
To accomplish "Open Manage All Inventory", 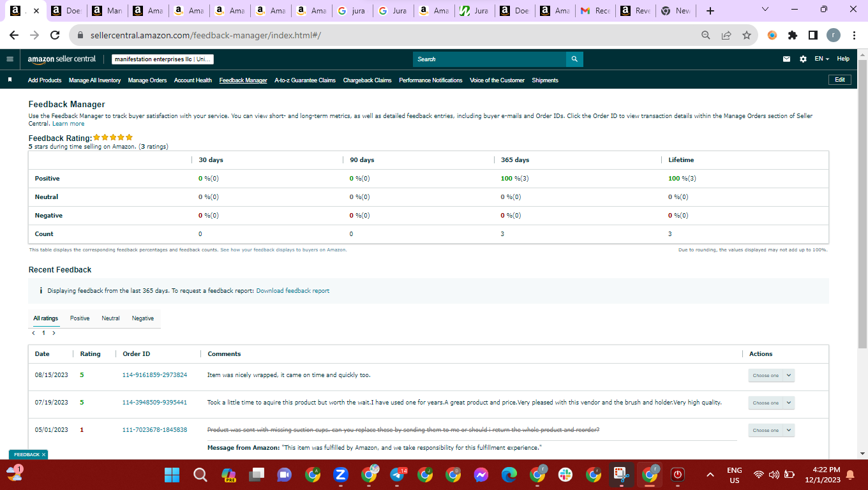I will [x=94, y=80].
